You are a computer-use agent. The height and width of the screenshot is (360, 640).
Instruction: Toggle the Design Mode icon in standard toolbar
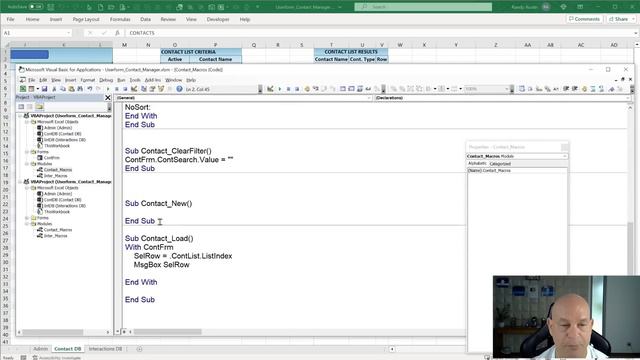(134, 89)
